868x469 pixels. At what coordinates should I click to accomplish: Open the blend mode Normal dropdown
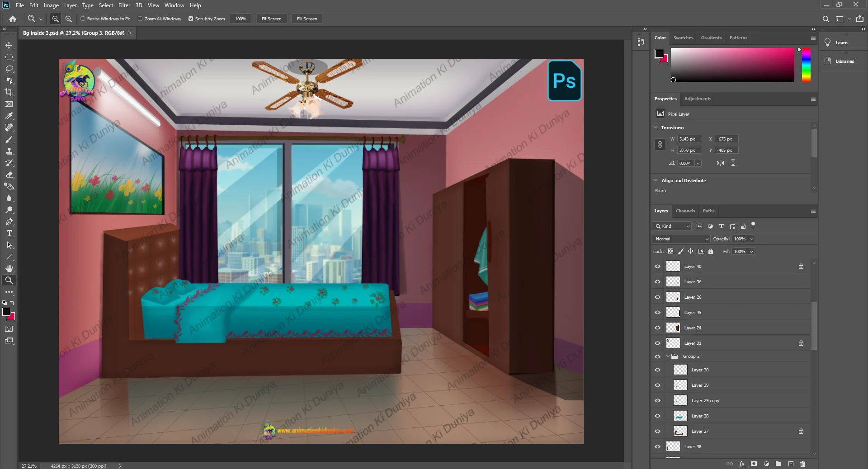tap(681, 239)
